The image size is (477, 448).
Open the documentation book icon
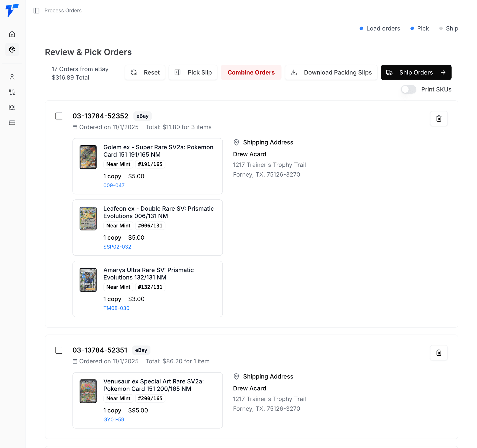[x=12, y=107]
